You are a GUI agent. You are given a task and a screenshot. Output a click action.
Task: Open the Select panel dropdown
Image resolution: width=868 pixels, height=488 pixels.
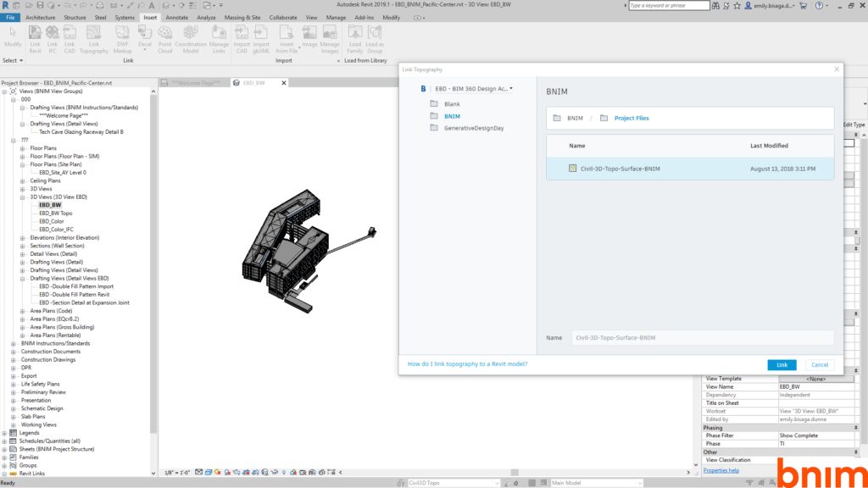click(x=13, y=61)
